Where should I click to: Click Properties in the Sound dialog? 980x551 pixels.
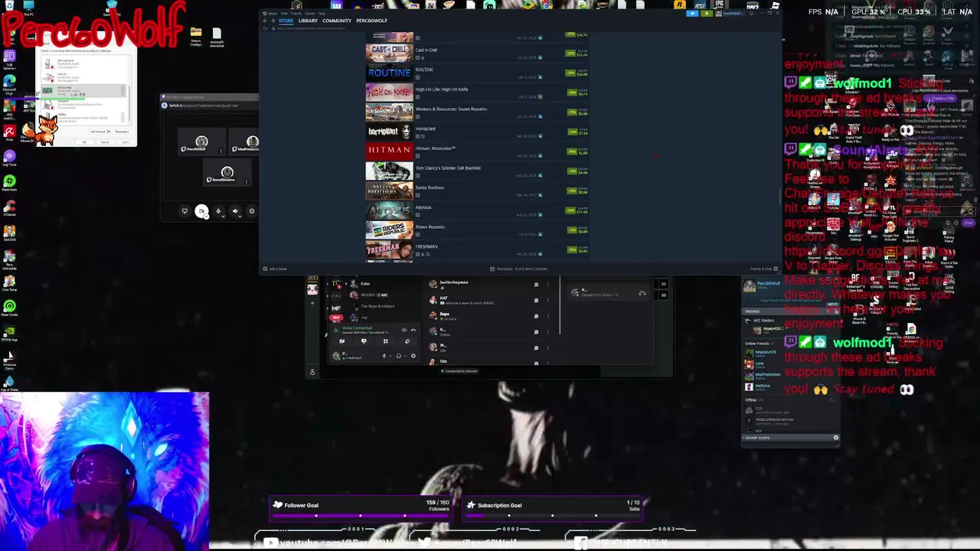click(x=122, y=132)
